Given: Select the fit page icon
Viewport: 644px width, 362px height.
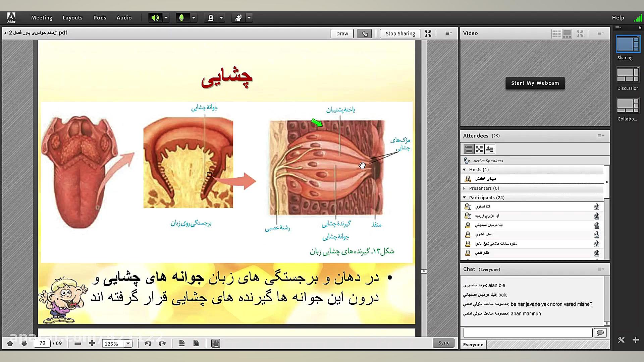Looking at the screenshot, I should click(x=196, y=343).
